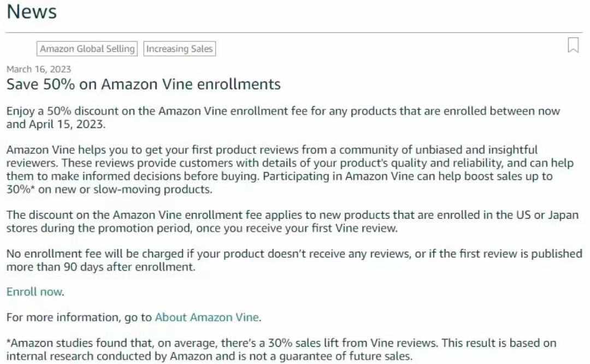Click the paragraph starting 'Amazon Vine helps you'

pos(290,170)
